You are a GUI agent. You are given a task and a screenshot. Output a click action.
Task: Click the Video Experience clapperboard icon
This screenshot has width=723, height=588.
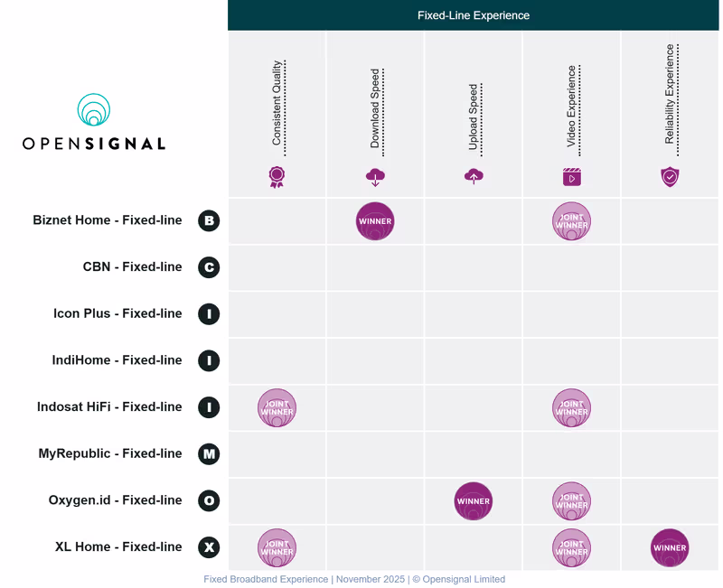[571, 177]
